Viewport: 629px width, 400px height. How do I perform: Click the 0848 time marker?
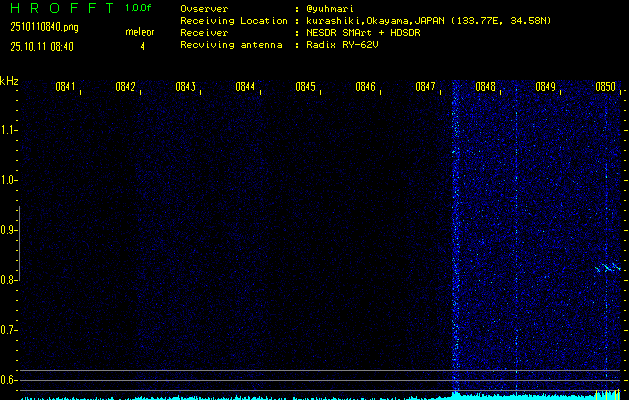click(x=485, y=87)
